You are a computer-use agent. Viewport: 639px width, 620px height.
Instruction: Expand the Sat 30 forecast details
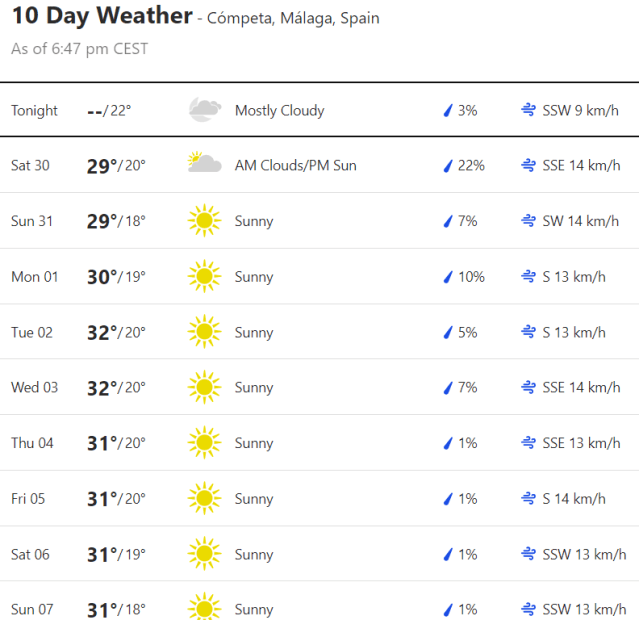coord(320,166)
